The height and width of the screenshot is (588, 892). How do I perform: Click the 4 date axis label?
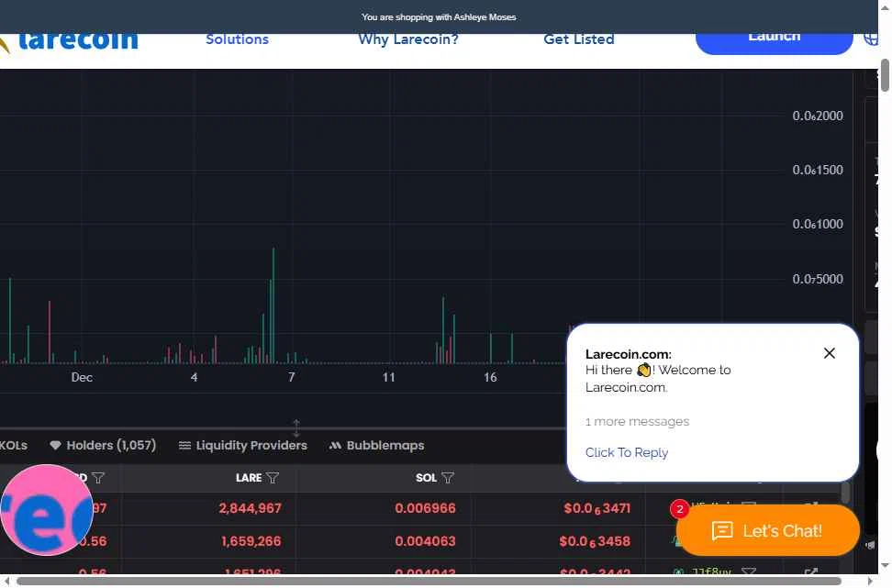click(194, 378)
